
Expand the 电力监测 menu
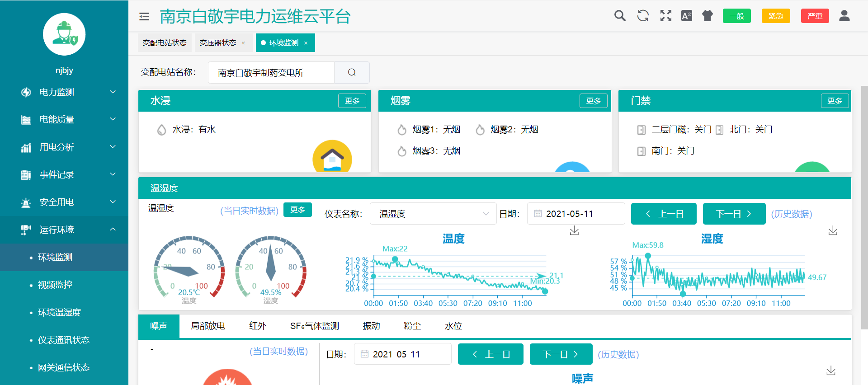tap(64, 92)
